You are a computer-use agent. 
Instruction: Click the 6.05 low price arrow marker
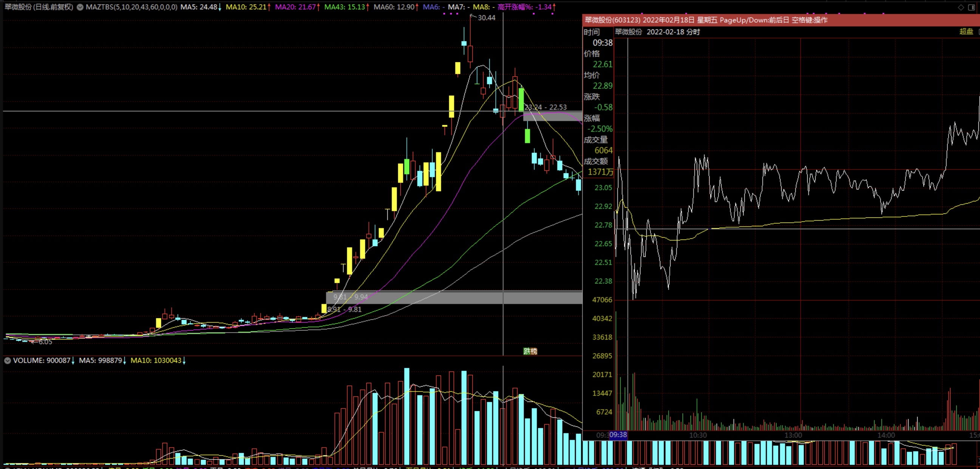pos(42,342)
